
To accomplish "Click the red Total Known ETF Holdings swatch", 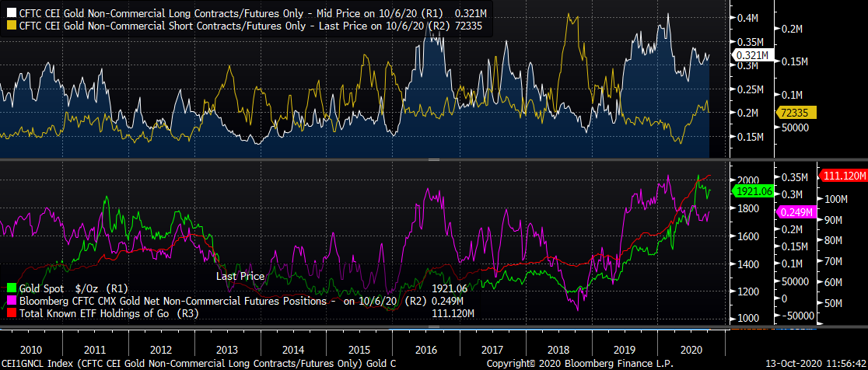I will point(12,314).
